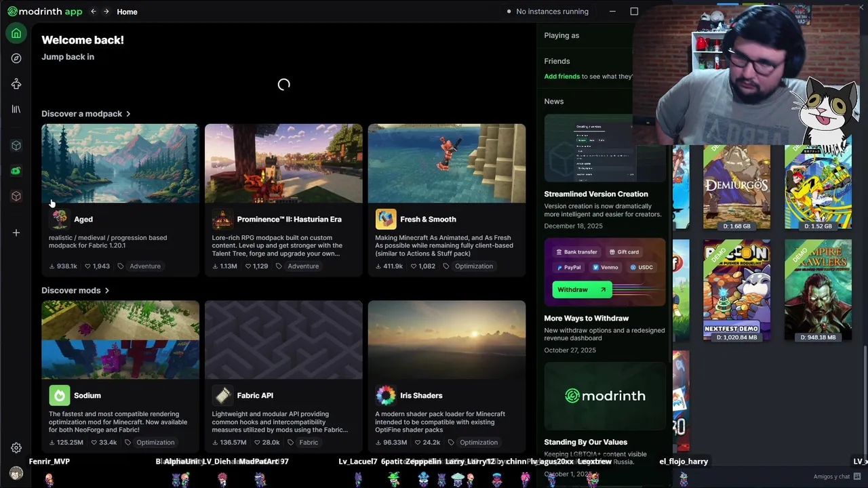Maximize the Modrinth app window
The image size is (868, 488).
click(x=634, y=12)
